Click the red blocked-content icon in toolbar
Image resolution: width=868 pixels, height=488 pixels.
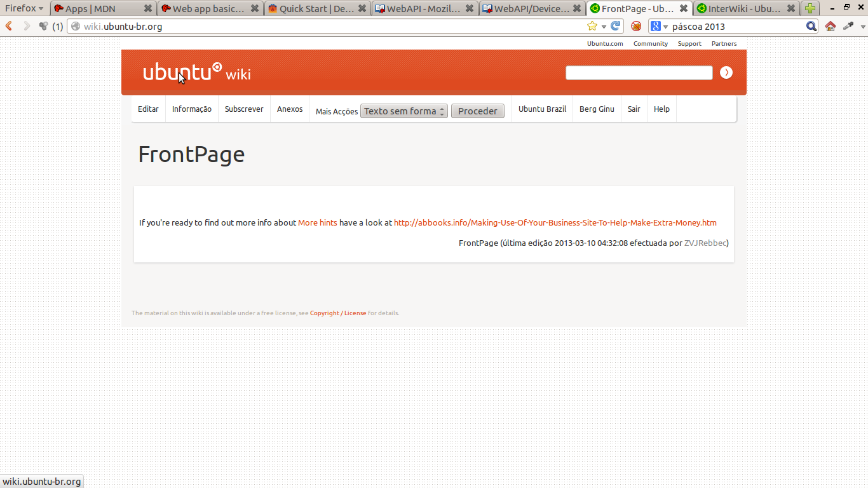[635, 26]
